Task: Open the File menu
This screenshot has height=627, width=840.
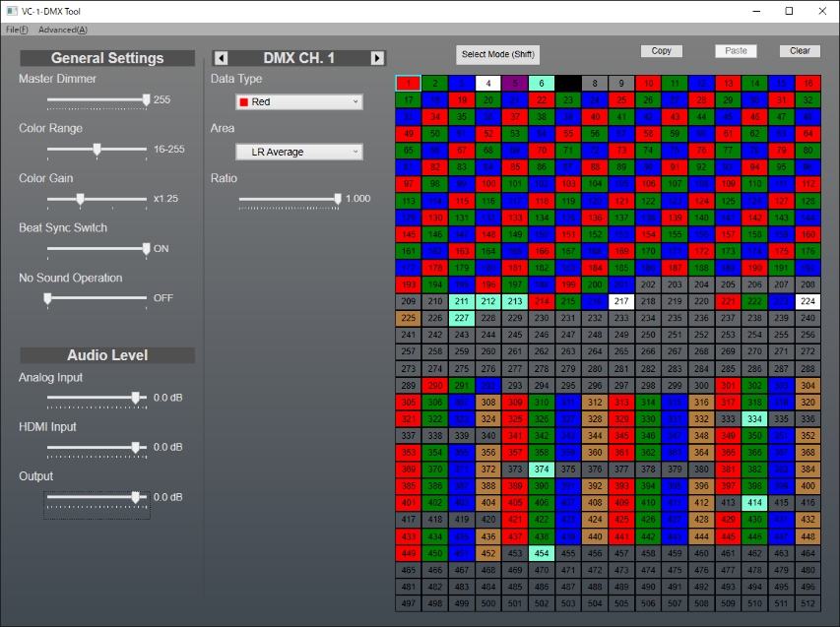Action: [x=17, y=30]
